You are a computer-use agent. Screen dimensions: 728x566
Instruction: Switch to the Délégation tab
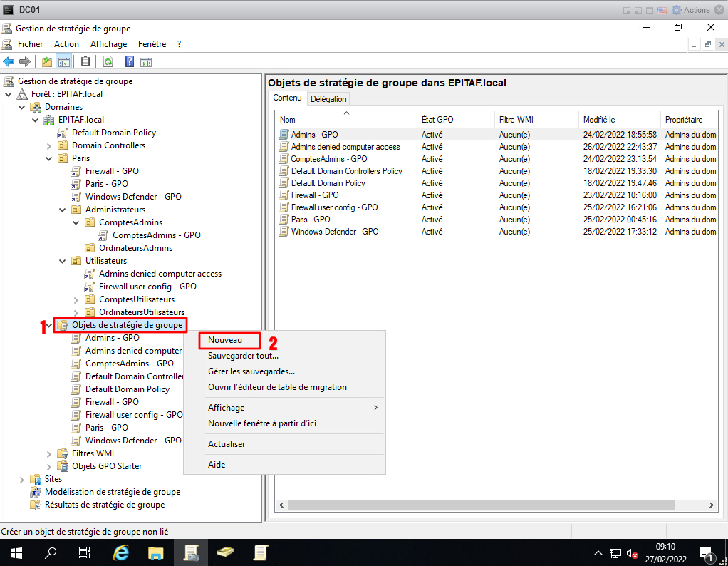click(x=328, y=99)
